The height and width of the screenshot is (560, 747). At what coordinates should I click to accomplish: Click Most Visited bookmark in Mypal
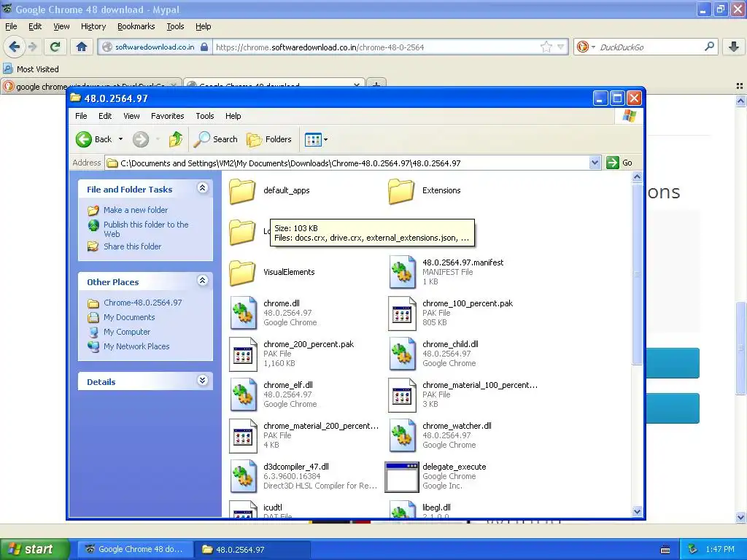point(31,69)
